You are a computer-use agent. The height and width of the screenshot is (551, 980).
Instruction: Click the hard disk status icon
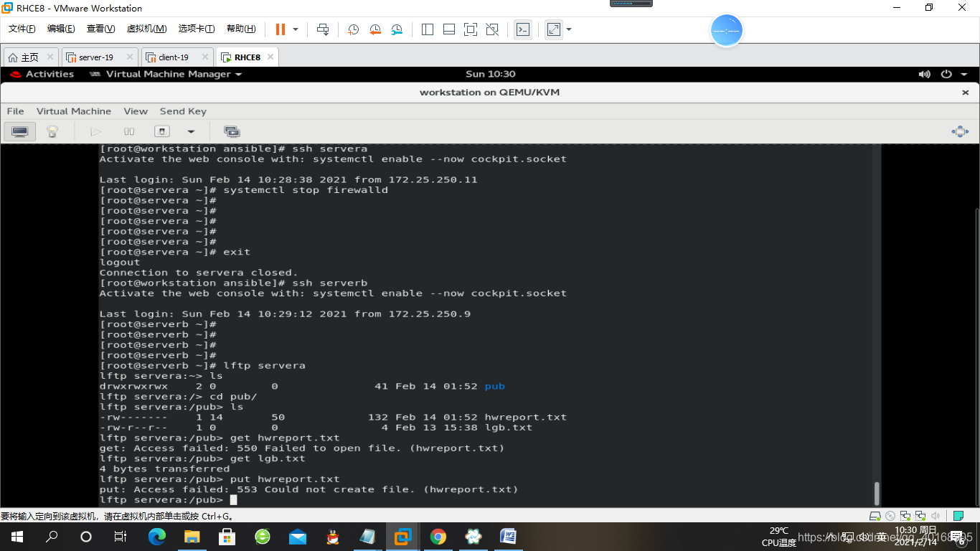coord(875,515)
